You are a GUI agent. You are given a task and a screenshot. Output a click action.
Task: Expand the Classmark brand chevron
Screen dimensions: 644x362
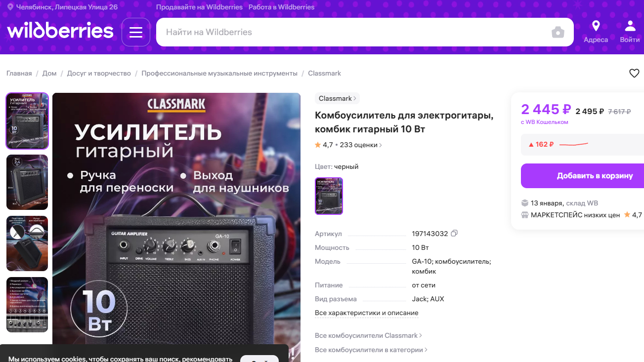(x=354, y=98)
